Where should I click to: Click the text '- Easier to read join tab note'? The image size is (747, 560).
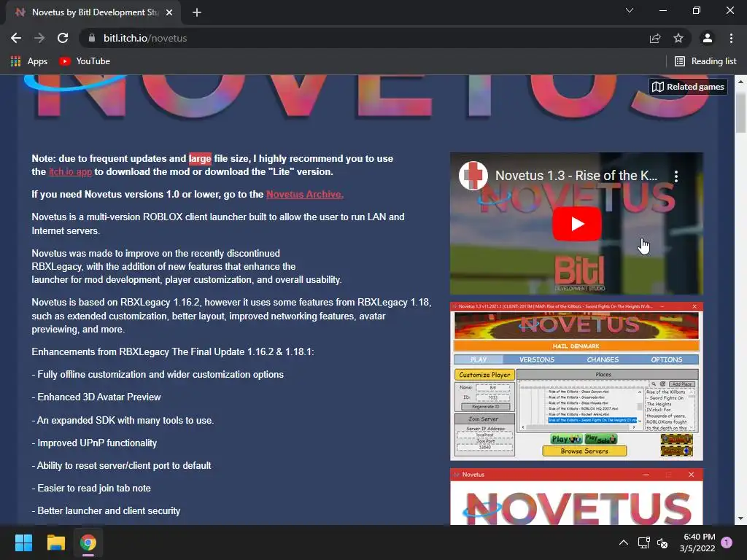(91, 489)
